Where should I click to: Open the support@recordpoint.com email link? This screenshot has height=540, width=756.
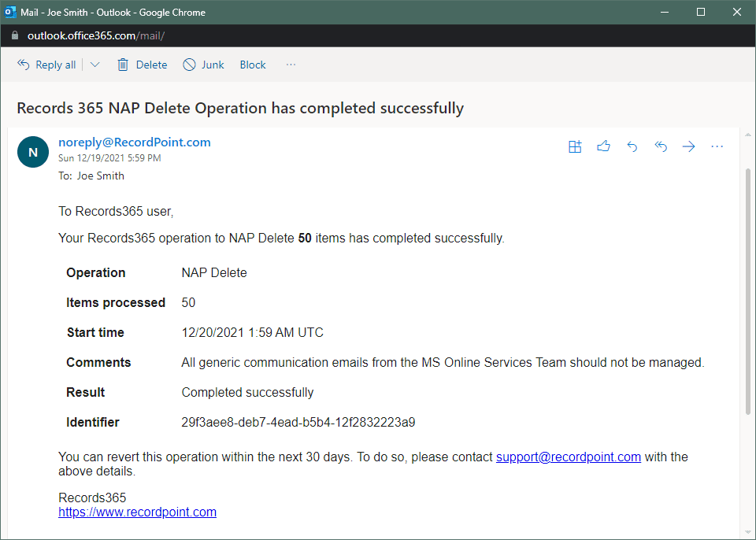568,457
